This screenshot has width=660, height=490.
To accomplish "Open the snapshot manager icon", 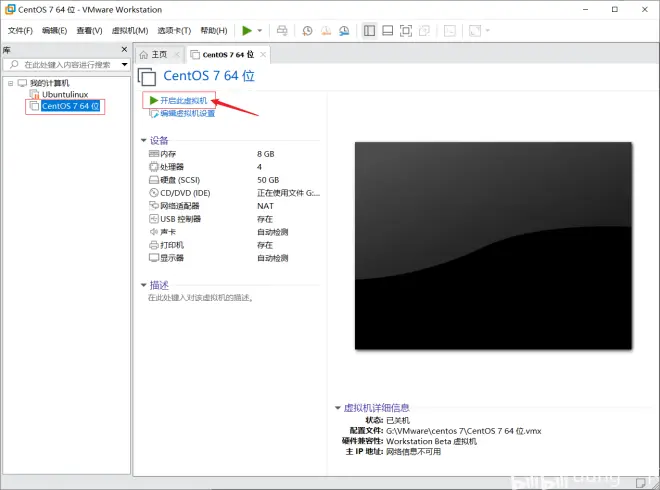I will 344,30.
